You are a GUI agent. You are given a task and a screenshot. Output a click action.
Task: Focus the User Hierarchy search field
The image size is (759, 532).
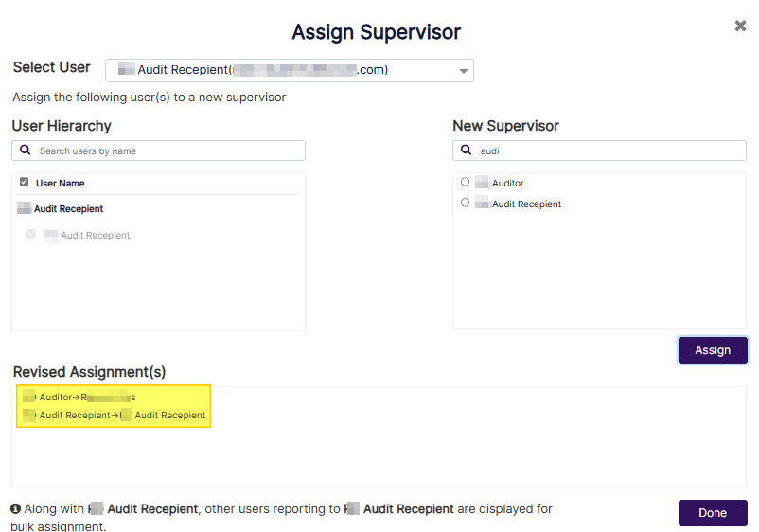[158, 151]
